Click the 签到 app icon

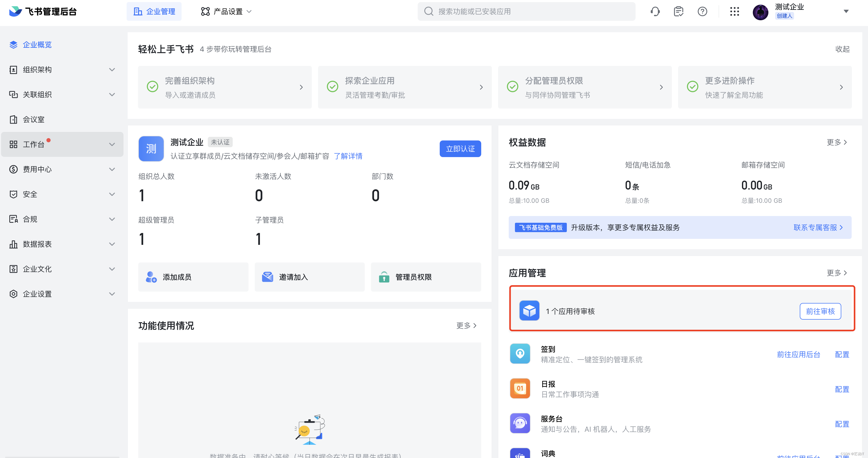pyautogui.click(x=520, y=354)
